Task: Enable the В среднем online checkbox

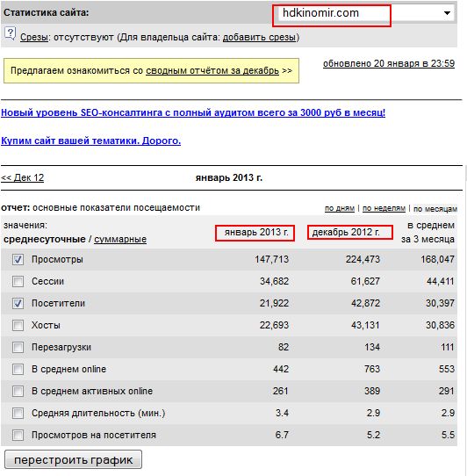Action: [x=18, y=369]
